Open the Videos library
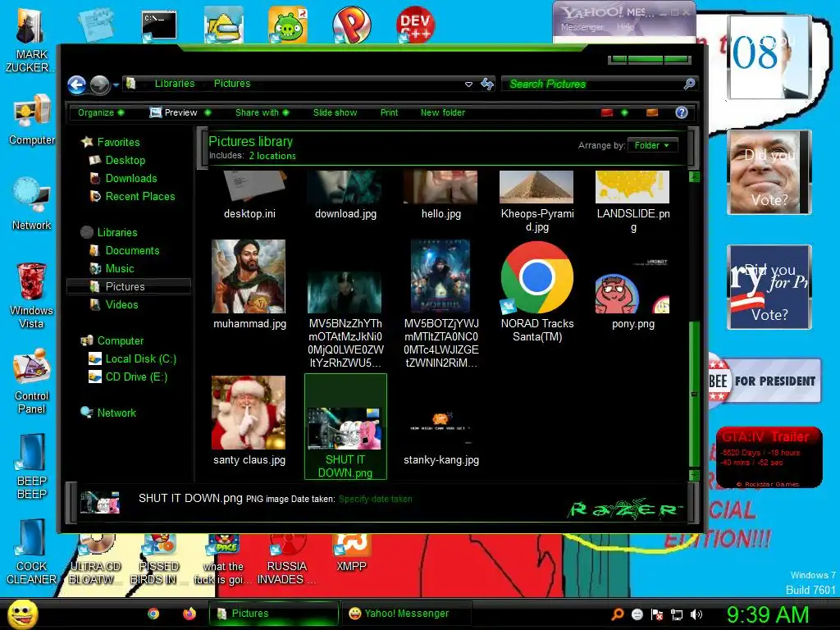 [121, 305]
